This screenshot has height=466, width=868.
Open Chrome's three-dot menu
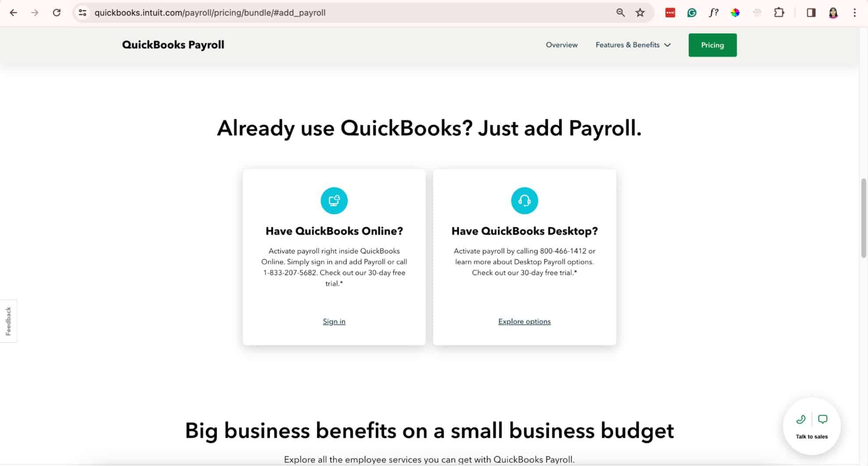(x=854, y=13)
